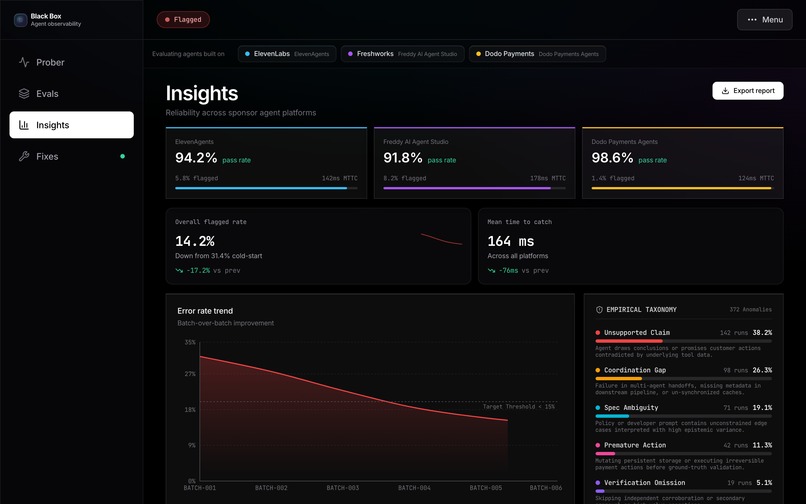Click the Error rate trend heading
Screen dimensions: 806x504
coord(205,311)
